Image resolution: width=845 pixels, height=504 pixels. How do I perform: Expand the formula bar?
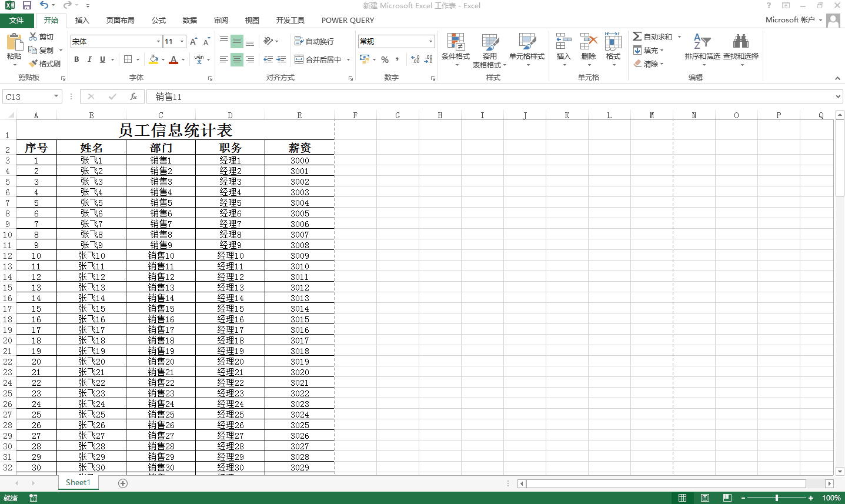[x=839, y=96]
